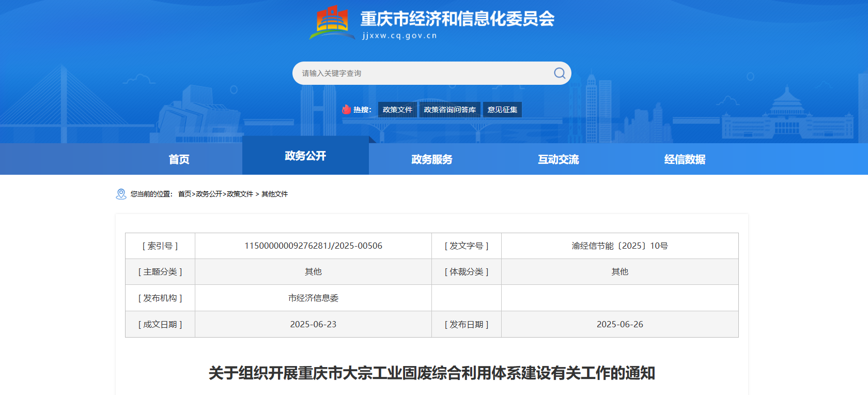Click the document heading about 大宗工业固废
868x395 pixels.
click(x=432, y=373)
